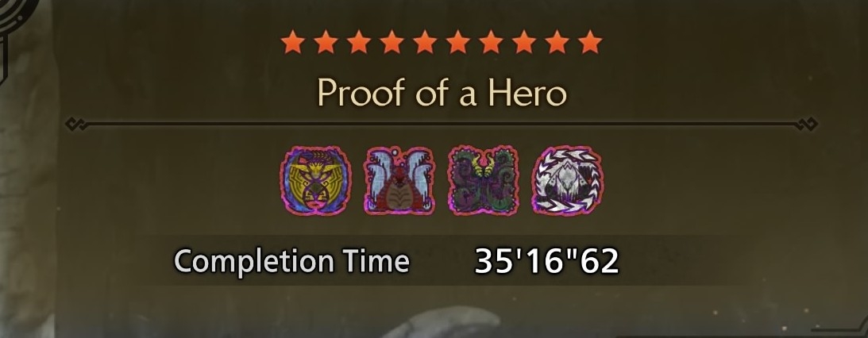Viewport: 868px width, 338px height.
Task: Click the second orange difficulty star
Action: pyautogui.click(x=326, y=42)
